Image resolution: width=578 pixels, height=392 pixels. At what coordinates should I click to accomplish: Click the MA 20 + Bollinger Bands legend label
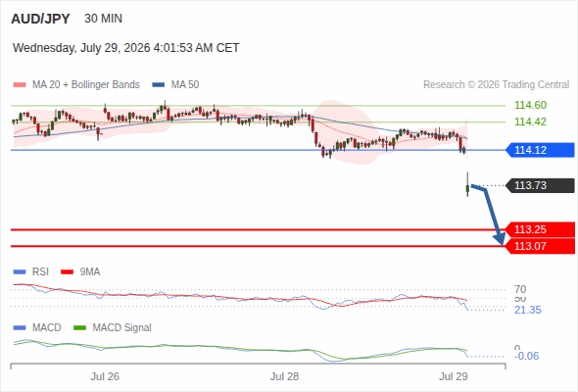[x=86, y=85]
